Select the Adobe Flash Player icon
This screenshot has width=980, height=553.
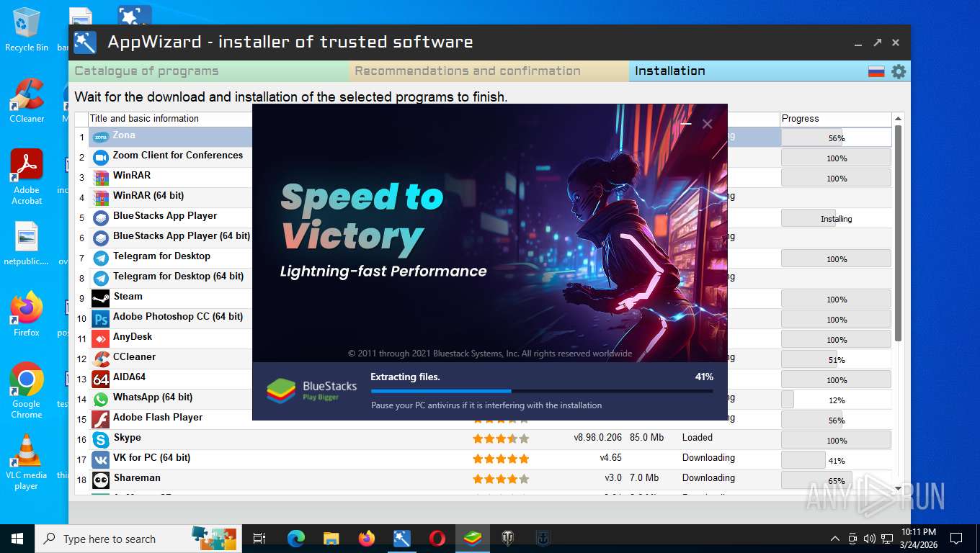[101, 419]
